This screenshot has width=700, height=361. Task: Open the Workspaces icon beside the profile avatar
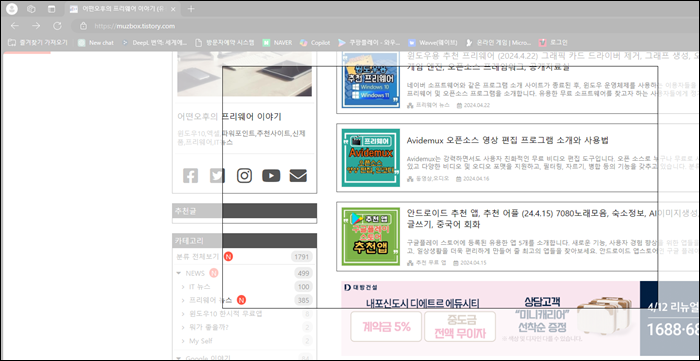pyautogui.click(x=31, y=9)
